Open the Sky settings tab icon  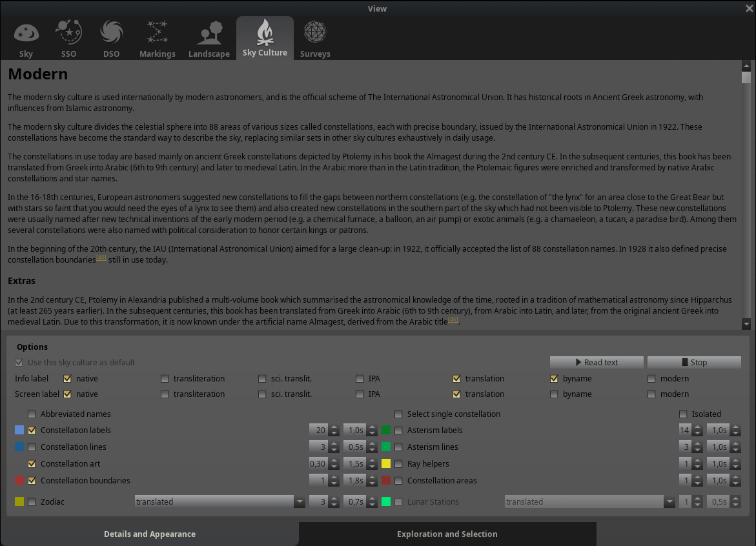pos(26,32)
